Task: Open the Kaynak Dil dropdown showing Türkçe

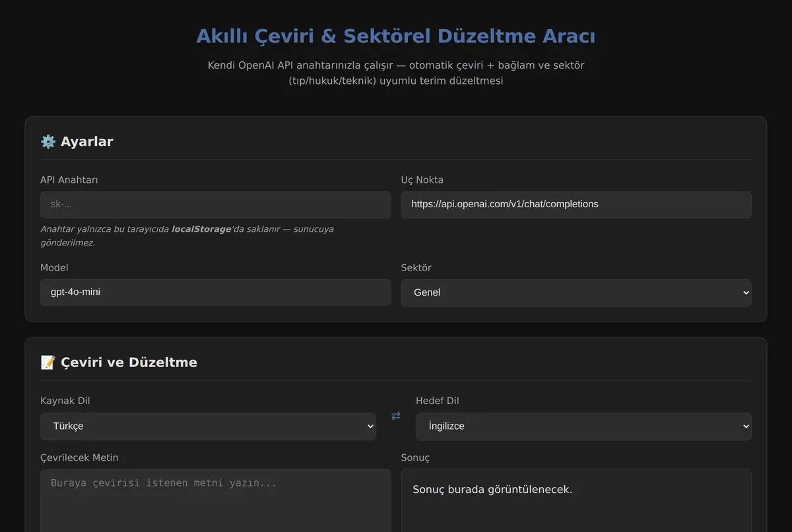Action: (208, 426)
